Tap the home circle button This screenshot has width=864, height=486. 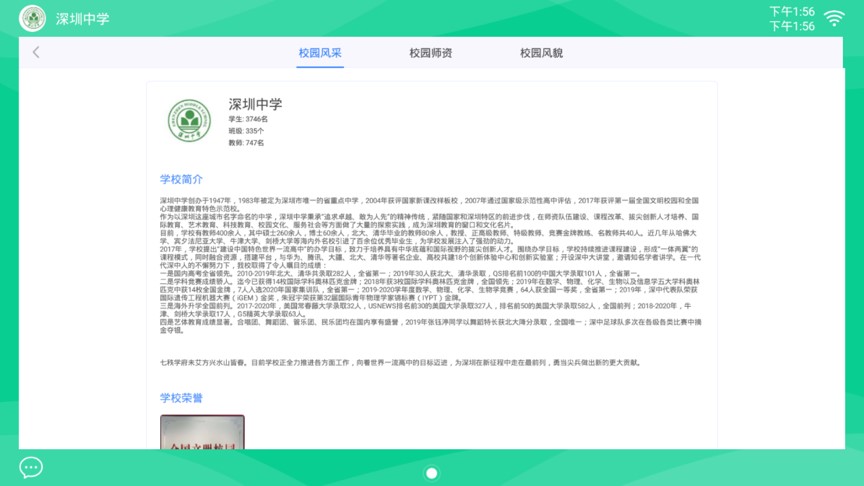(x=431, y=473)
